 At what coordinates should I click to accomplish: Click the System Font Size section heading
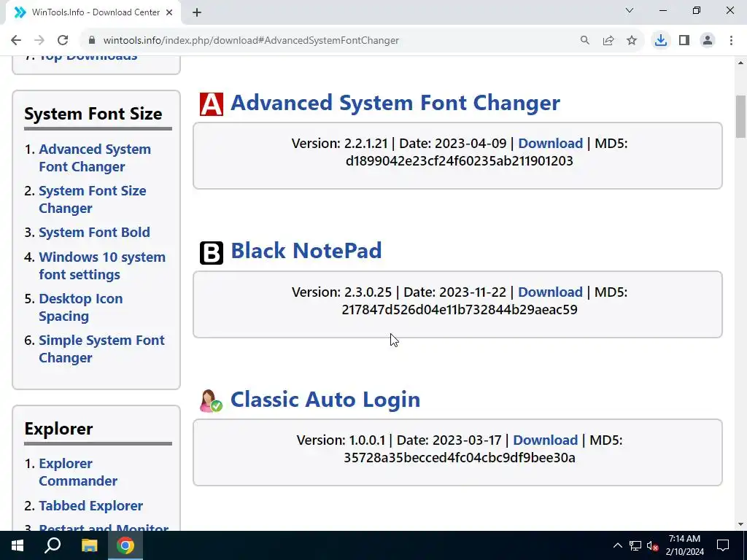tap(93, 114)
